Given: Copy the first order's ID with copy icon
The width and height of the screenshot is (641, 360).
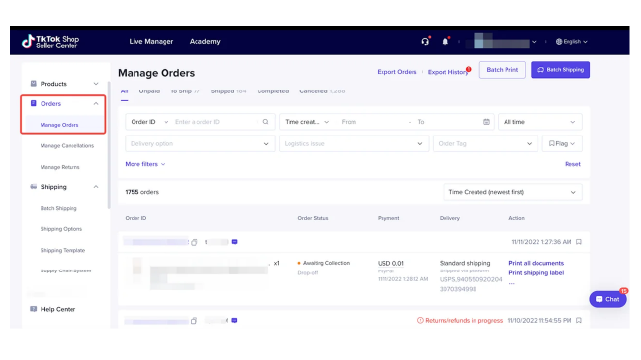Looking at the screenshot, I should tap(194, 242).
